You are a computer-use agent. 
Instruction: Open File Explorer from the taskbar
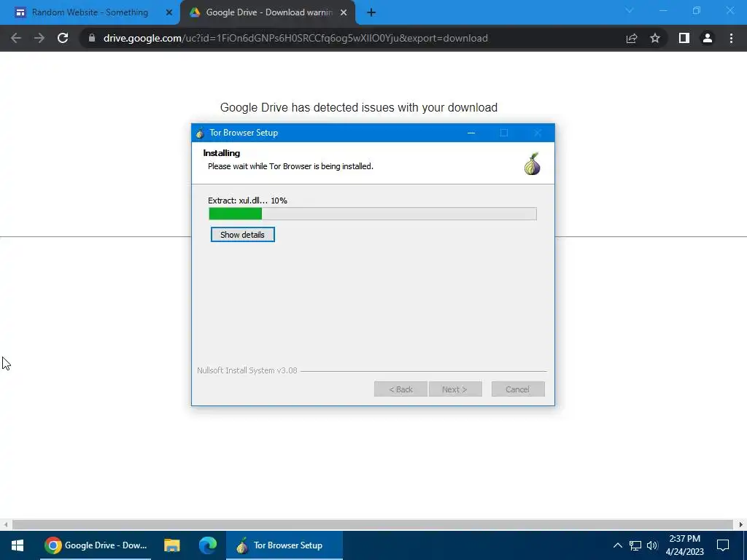point(171,545)
